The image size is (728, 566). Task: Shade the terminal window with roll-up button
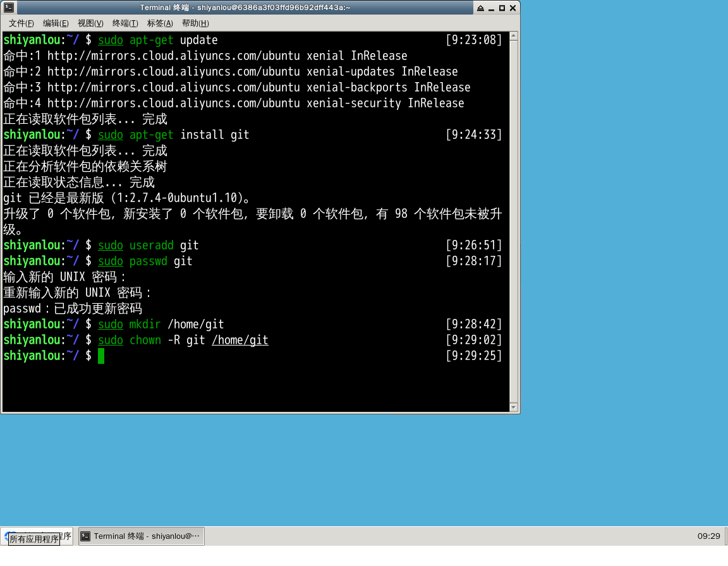[x=480, y=8]
